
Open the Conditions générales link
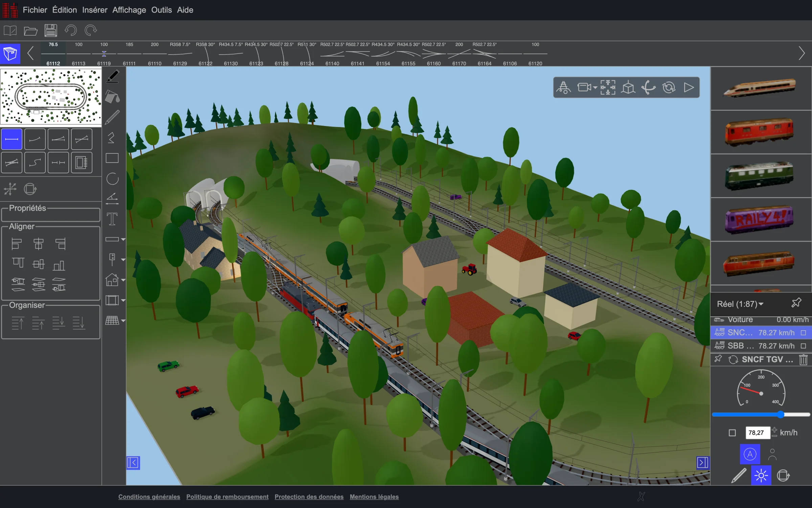click(x=149, y=496)
